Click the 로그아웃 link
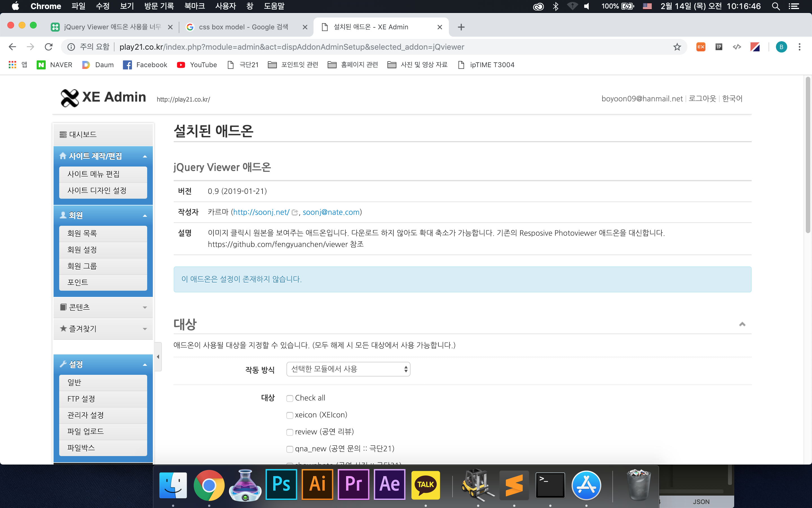This screenshot has width=812, height=508. coord(702,98)
